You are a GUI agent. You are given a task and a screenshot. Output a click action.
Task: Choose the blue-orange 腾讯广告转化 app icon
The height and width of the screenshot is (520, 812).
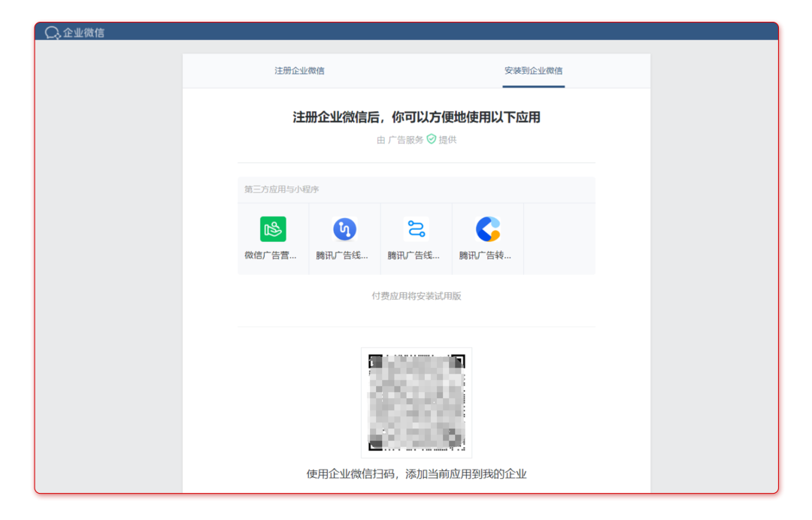pos(487,229)
